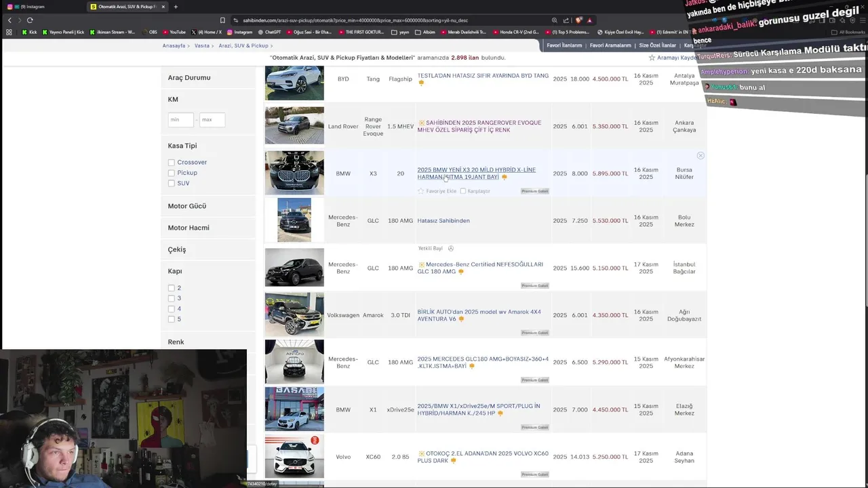Open a new tab with the plus icon
Image resolution: width=868 pixels, height=488 pixels.
[176, 7]
